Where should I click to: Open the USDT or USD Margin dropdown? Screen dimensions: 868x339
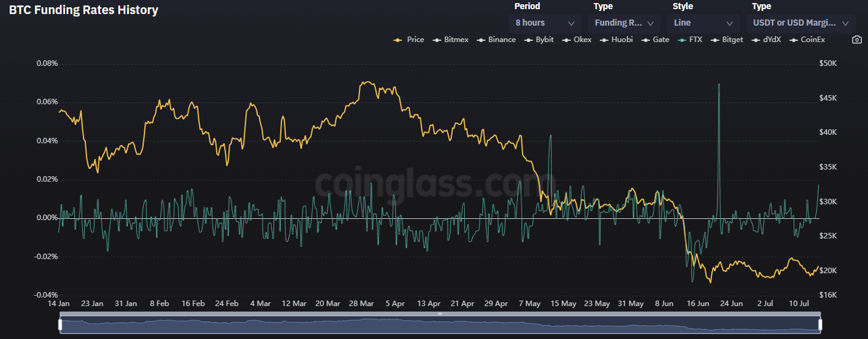click(800, 23)
